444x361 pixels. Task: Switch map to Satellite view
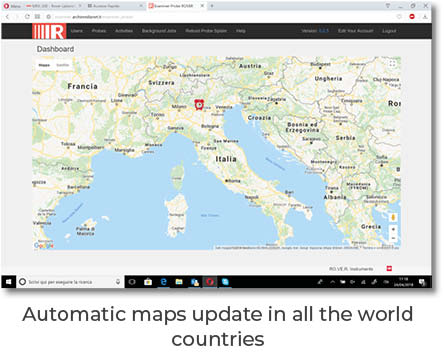pyautogui.click(x=63, y=65)
